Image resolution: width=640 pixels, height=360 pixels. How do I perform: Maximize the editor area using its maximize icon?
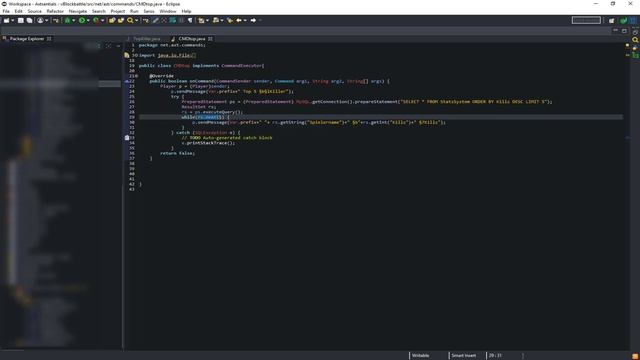(624, 31)
